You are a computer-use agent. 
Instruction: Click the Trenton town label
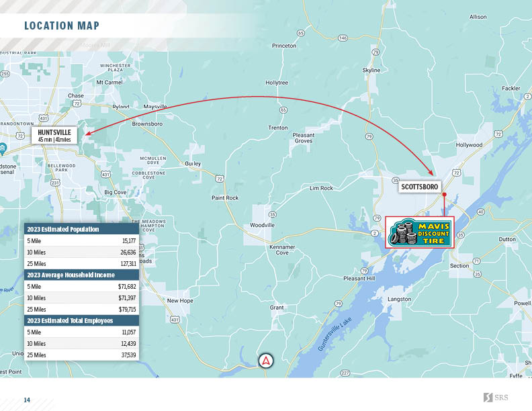click(x=278, y=128)
